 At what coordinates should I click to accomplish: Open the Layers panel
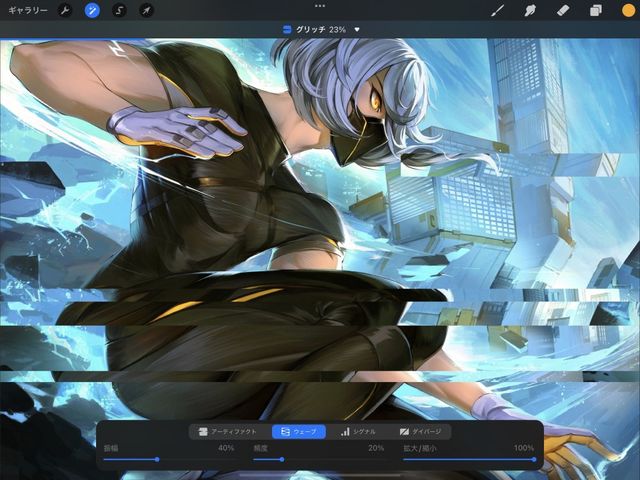point(596,10)
